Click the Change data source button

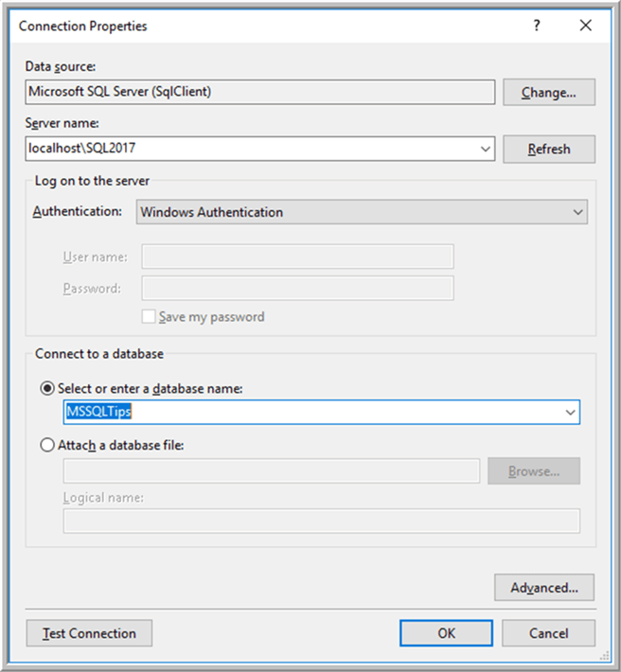pyautogui.click(x=548, y=92)
